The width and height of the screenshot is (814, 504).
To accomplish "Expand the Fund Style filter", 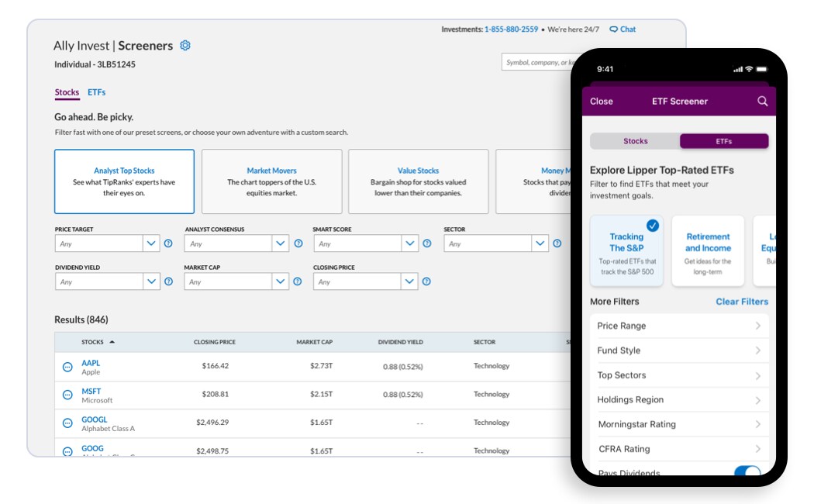I will (679, 350).
